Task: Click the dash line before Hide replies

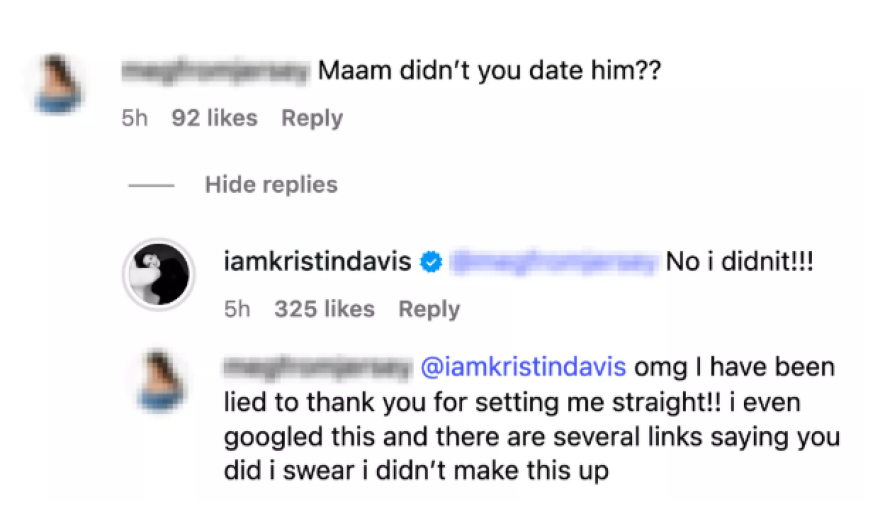Action: pyautogui.click(x=151, y=186)
